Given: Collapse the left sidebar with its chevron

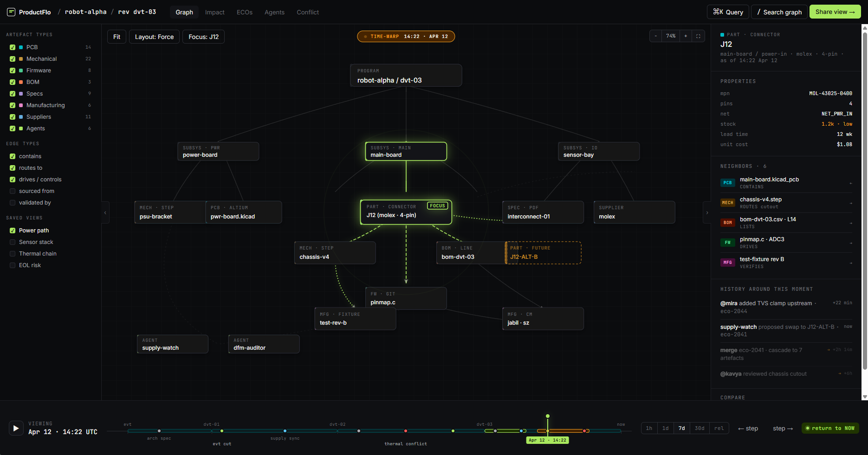Looking at the screenshot, I should tap(106, 212).
